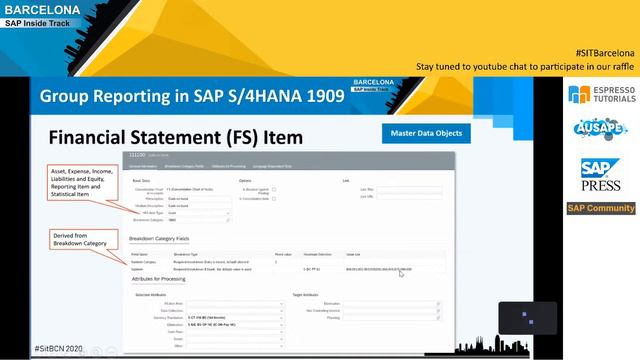Image resolution: width=640 pixels, height=360 pixels.
Task: Click the youtube chat raffle notice text
Action: (525, 67)
